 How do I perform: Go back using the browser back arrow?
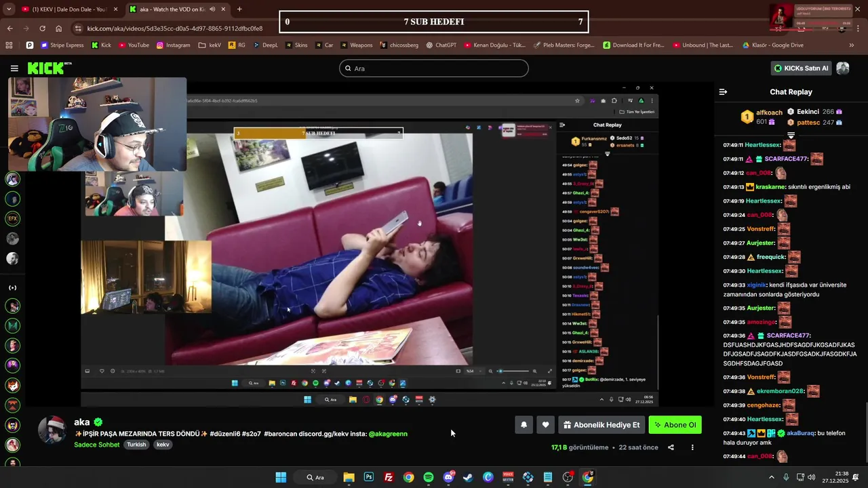pos(9,28)
